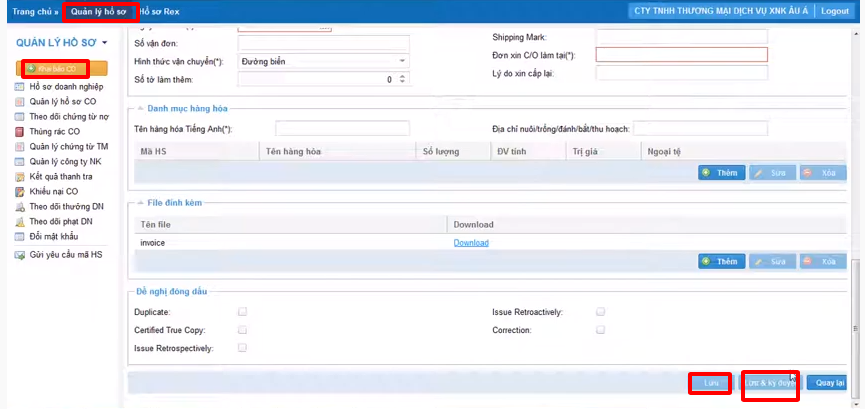The width and height of the screenshot is (865, 409).
Task: Click the company name in the header
Action: click(721, 11)
